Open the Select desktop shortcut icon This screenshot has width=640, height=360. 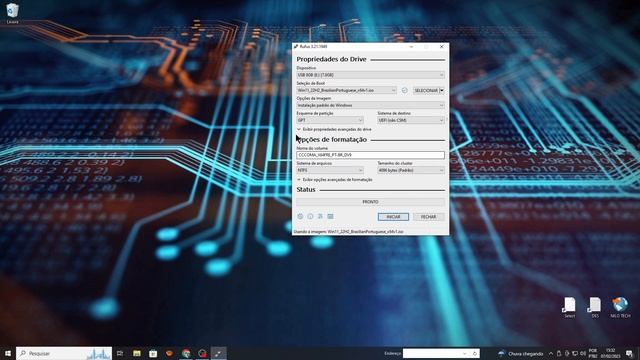[x=569, y=308]
